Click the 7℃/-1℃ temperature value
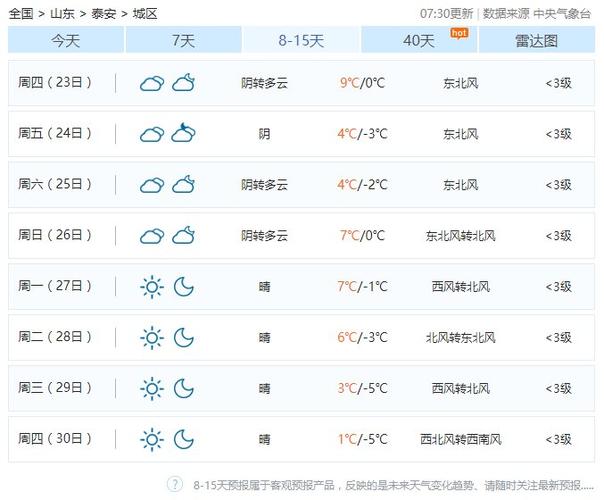The width and height of the screenshot is (604, 500). pyautogui.click(x=362, y=286)
